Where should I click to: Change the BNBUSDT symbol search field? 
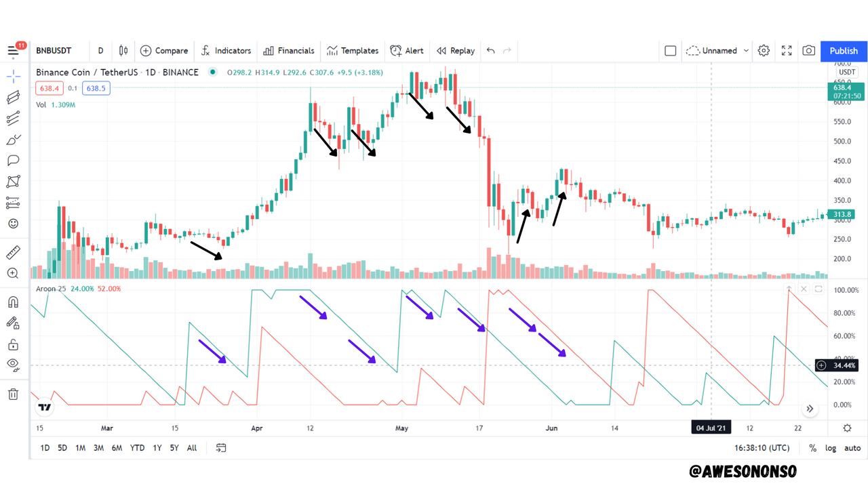(x=54, y=51)
